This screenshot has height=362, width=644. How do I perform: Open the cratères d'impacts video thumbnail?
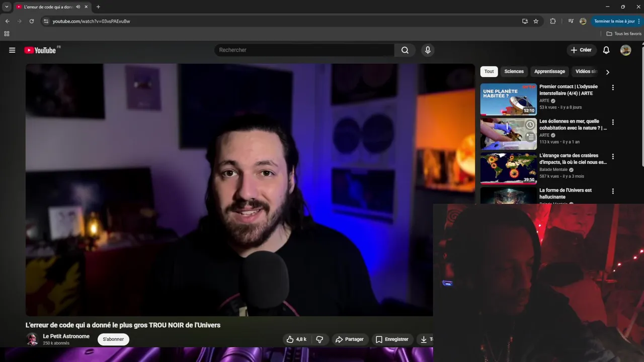point(508,168)
